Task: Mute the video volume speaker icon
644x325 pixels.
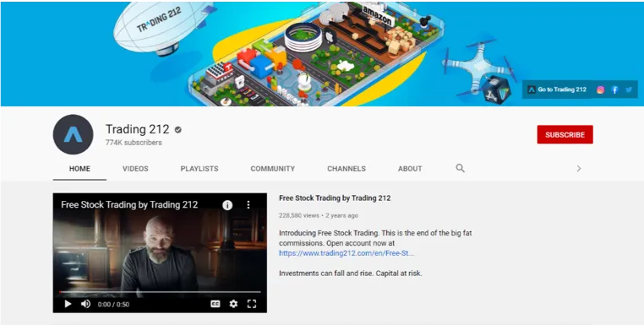Action: tap(85, 304)
